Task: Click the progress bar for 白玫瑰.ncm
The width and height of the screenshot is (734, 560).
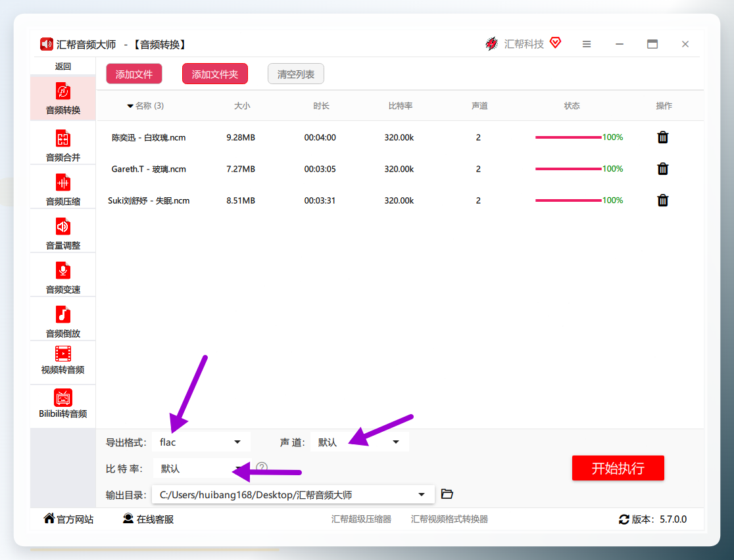Action: [568, 137]
